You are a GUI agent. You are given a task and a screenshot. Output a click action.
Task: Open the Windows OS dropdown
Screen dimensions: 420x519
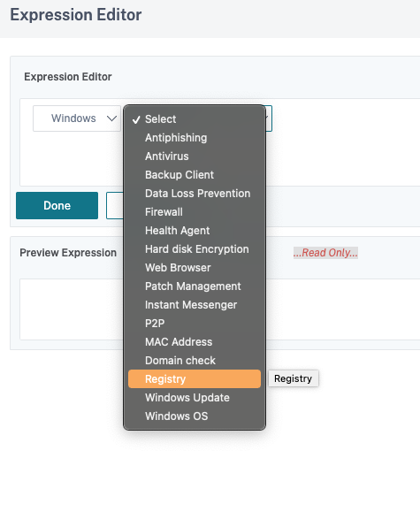[77, 118]
